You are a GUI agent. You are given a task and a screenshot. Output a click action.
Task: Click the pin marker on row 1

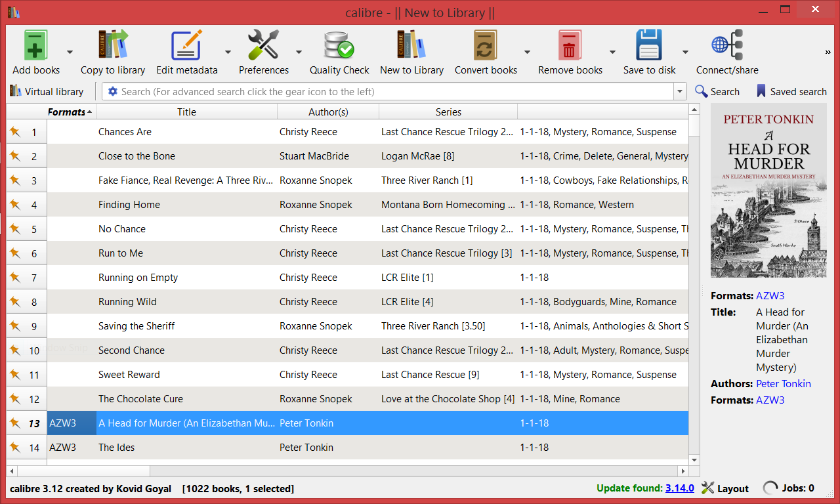coord(15,132)
